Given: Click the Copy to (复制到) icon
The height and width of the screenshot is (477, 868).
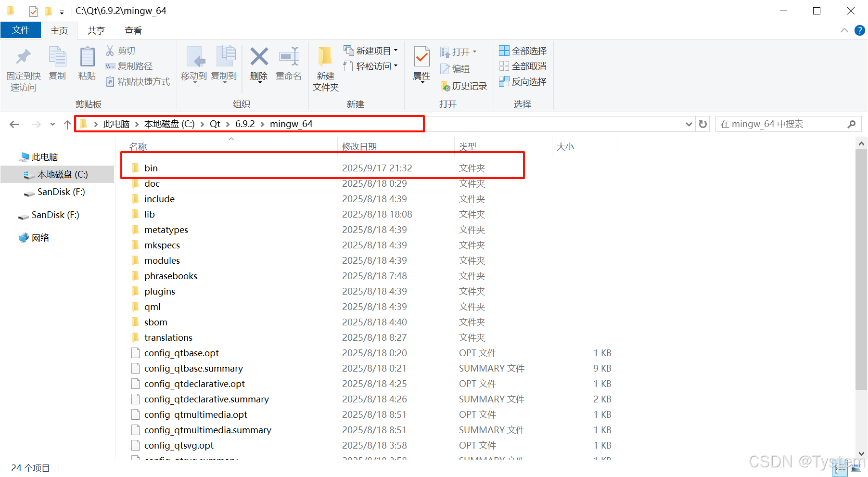Looking at the screenshot, I should 225,57.
